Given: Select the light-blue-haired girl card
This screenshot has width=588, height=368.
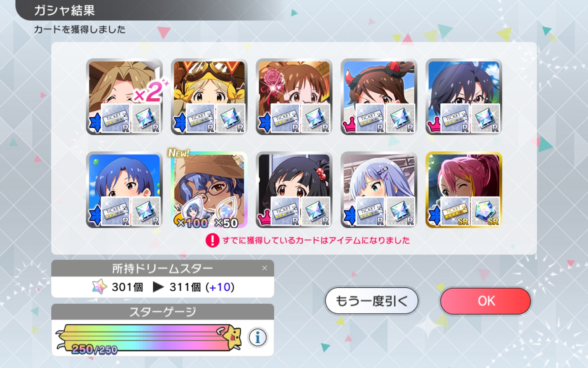Looking at the screenshot, I should click(x=379, y=189).
